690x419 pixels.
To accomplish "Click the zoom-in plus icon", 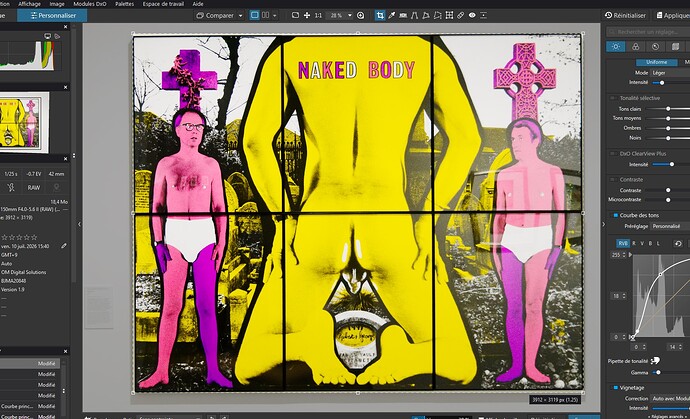I will [x=360, y=15].
